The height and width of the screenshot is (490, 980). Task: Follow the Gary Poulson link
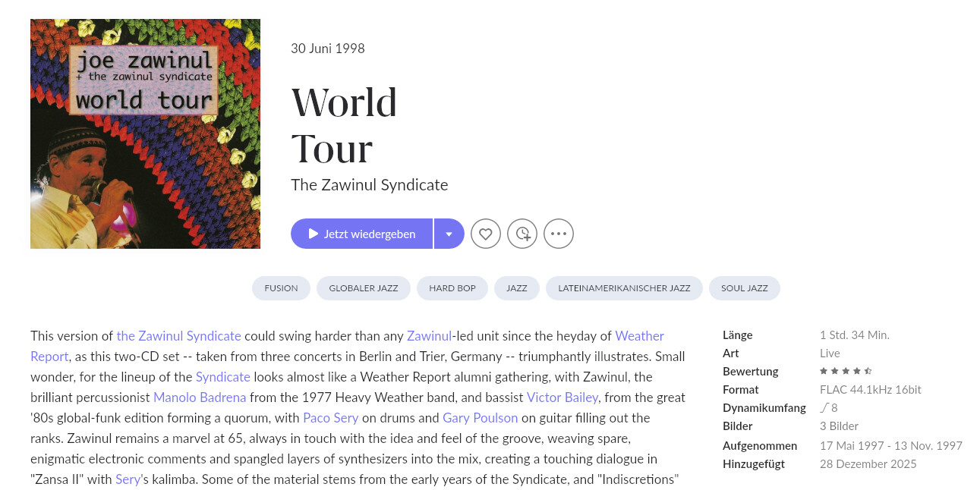click(x=480, y=418)
